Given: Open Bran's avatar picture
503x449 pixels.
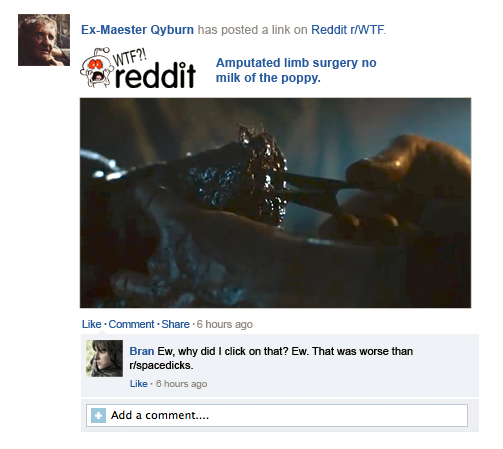Looking at the screenshot, I should (104, 358).
